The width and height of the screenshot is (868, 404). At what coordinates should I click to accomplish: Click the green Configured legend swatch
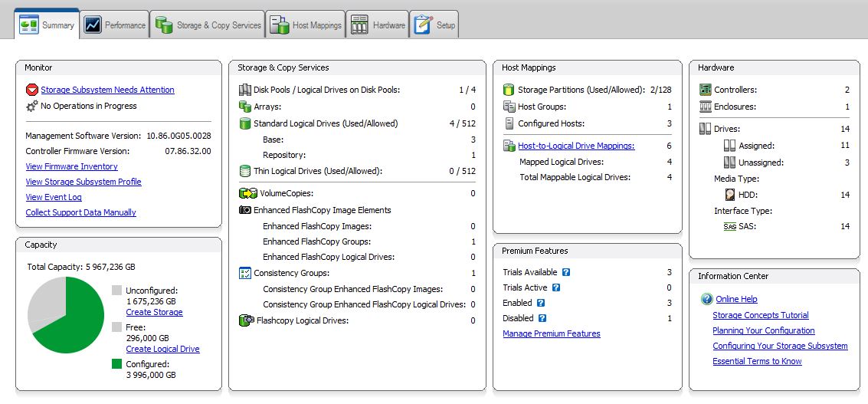coord(116,364)
